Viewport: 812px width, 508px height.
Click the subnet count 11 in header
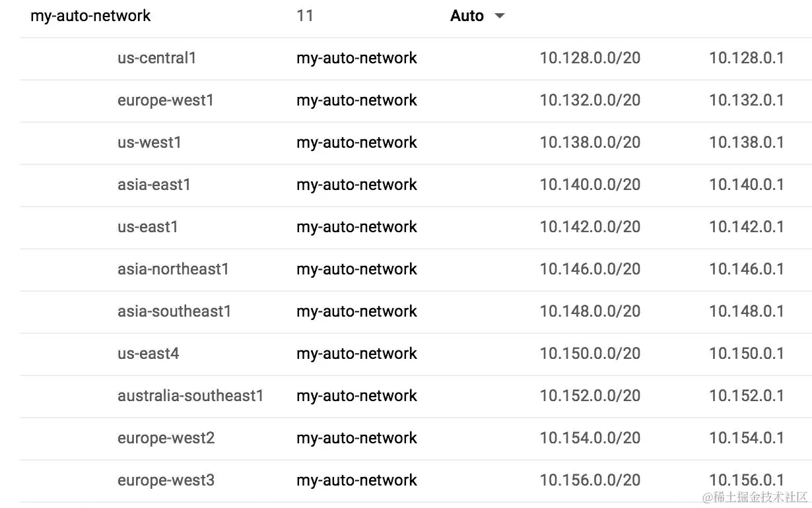pyautogui.click(x=305, y=16)
